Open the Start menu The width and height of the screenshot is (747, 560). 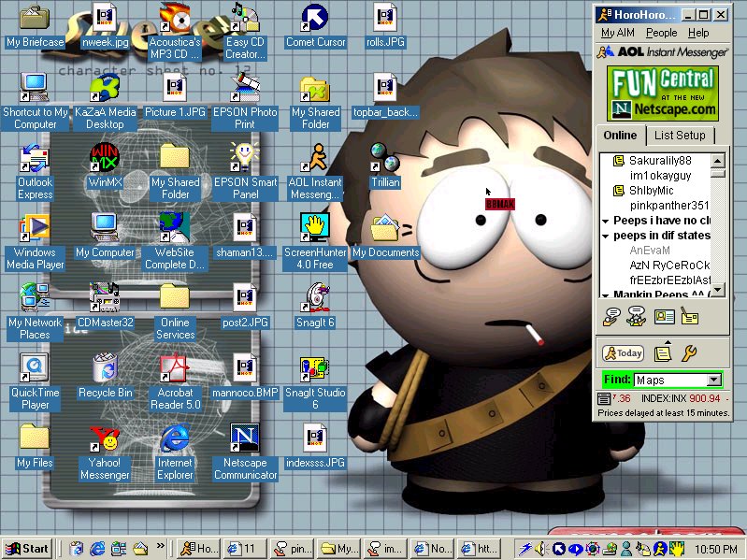(28, 549)
